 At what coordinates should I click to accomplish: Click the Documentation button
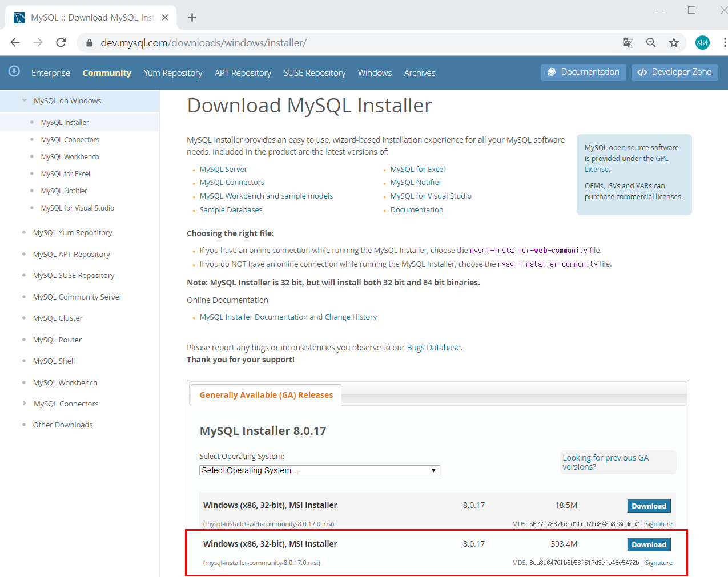click(584, 72)
